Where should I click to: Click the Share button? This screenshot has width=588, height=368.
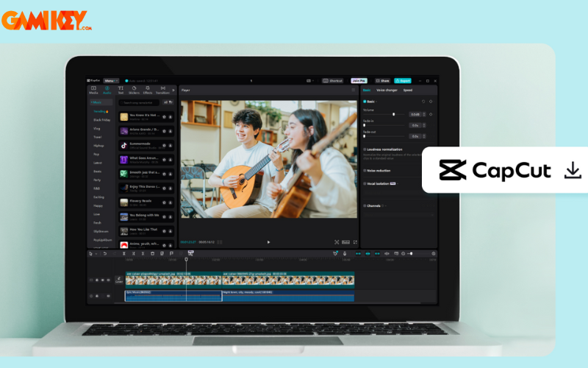tap(382, 81)
